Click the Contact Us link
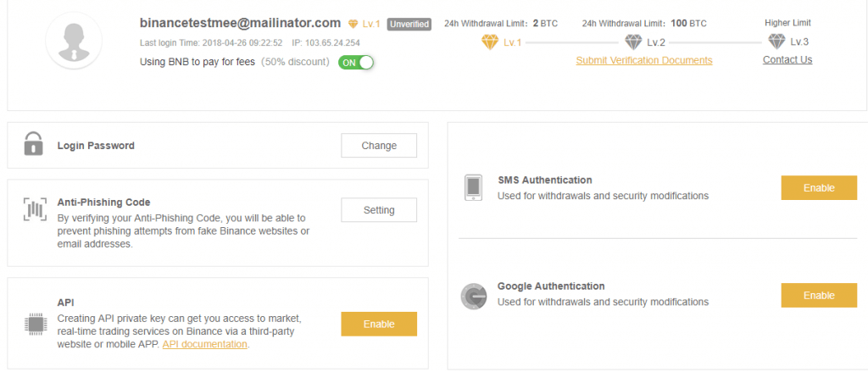The image size is (868, 372). (x=787, y=60)
